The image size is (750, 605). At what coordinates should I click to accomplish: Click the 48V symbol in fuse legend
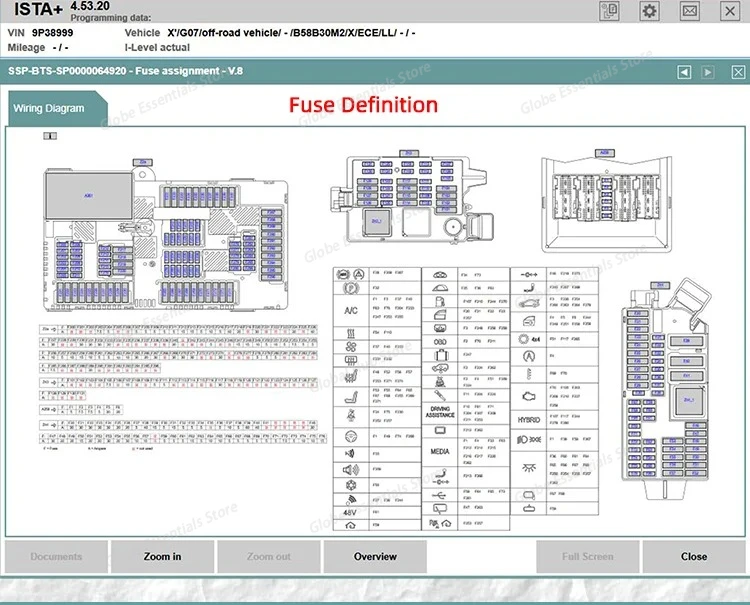coord(351,513)
